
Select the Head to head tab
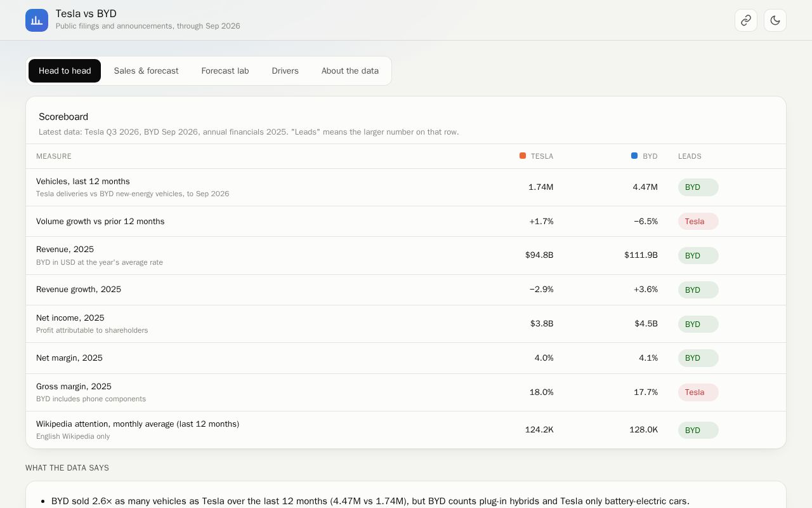[x=65, y=71]
